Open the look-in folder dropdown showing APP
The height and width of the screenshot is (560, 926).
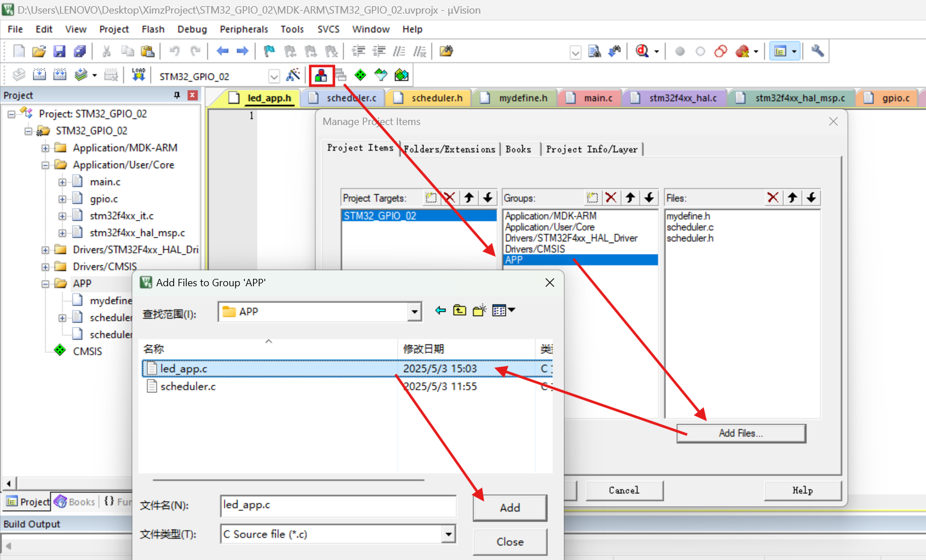click(415, 312)
